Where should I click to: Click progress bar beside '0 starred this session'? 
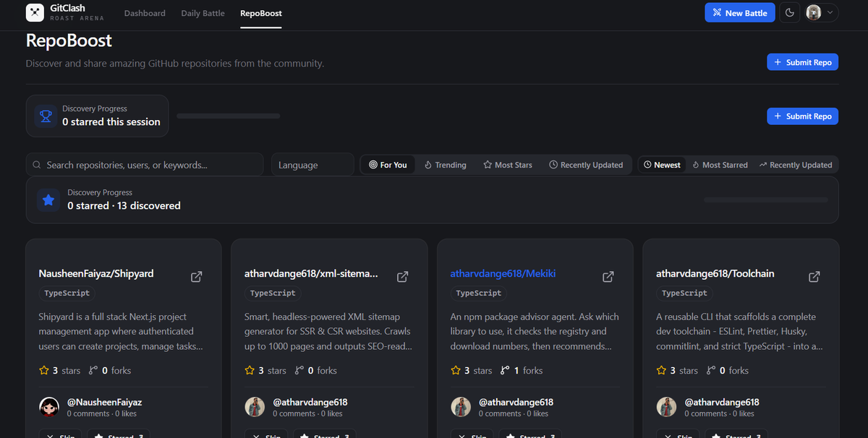[x=229, y=116]
